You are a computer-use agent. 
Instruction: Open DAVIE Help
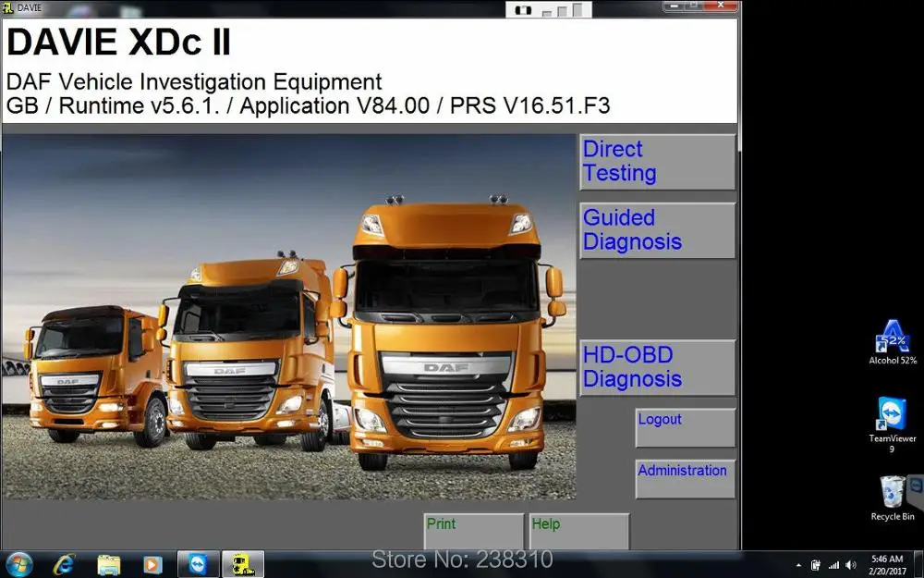point(578,531)
